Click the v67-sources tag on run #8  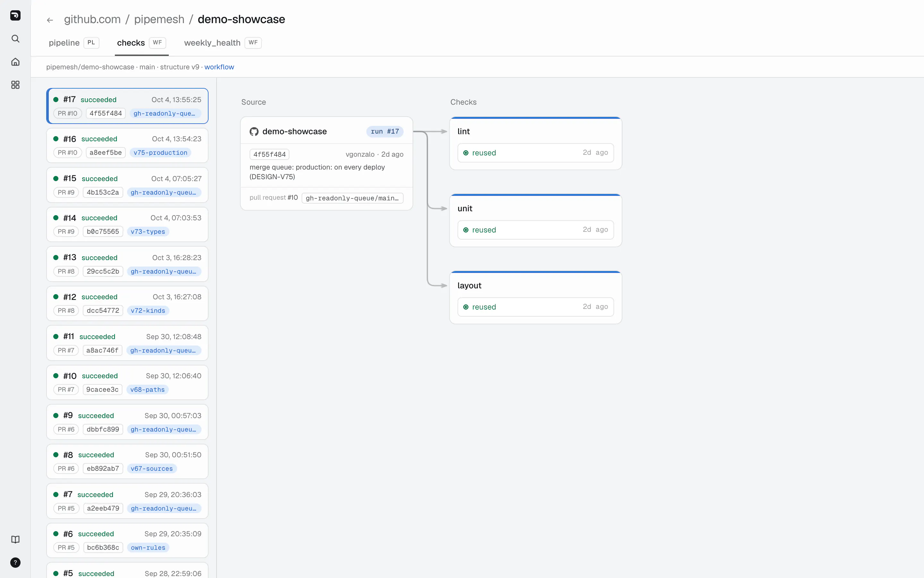151,469
